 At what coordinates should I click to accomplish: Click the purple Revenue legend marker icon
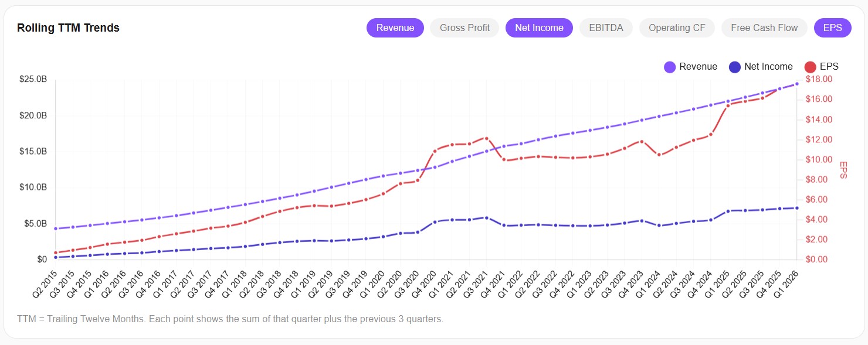[669, 66]
